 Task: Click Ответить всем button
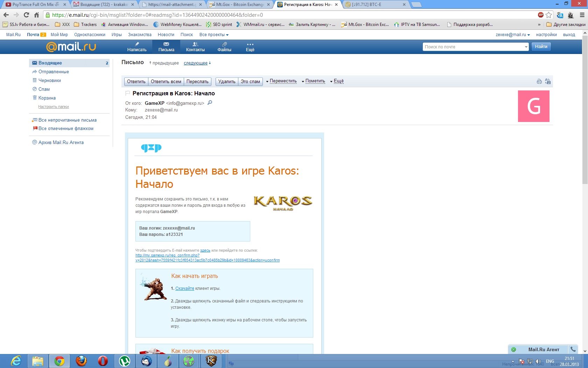(166, 81)
